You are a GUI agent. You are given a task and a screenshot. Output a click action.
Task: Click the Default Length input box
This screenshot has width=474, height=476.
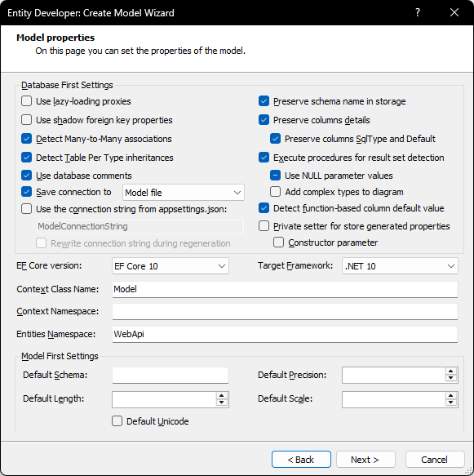[164, 399]
